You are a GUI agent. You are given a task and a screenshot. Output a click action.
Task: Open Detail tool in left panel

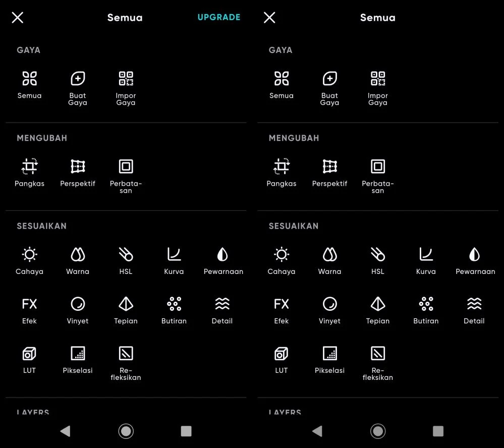pyautogui.click(x=222, y=311)
